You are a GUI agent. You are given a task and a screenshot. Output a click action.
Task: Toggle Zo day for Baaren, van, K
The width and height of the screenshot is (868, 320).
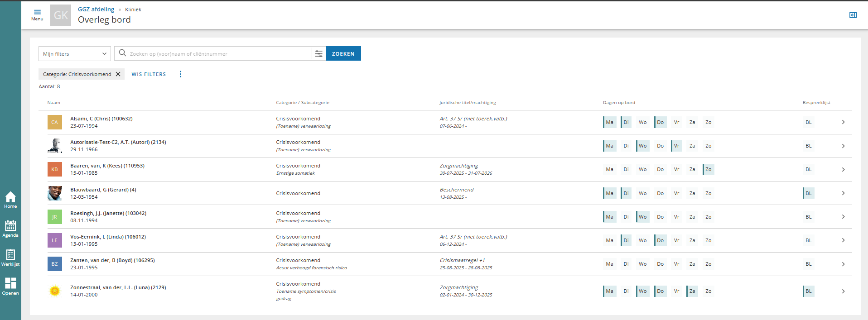pyautogui.click(x=708, y=170)
